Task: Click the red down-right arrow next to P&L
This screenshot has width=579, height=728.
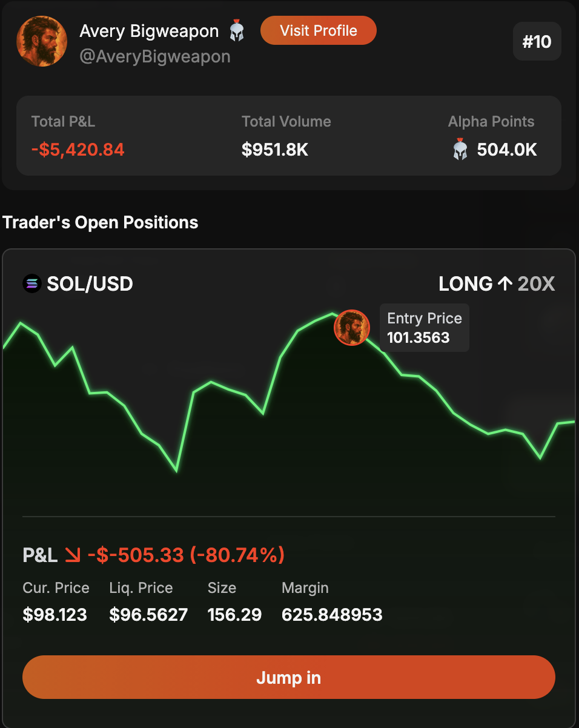Action: pos(73,555)
